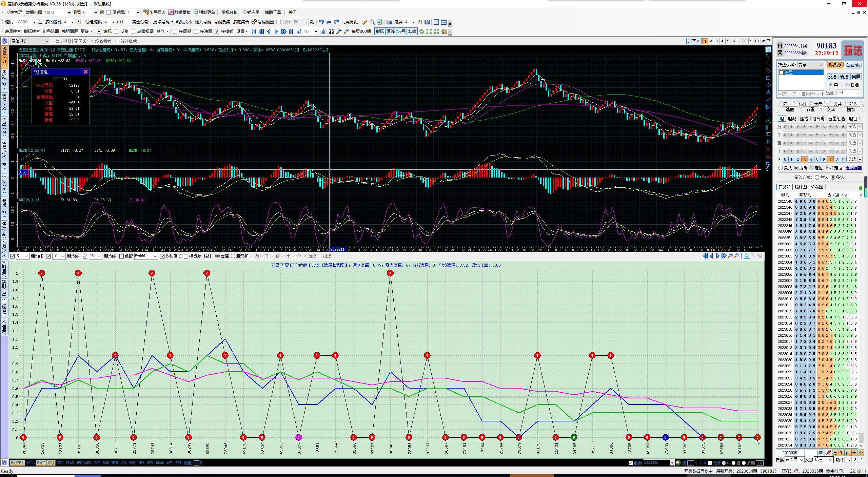Click the 毒胆同屏 link
The height and width of the screenshot is (477, 868).
point(853,168)
